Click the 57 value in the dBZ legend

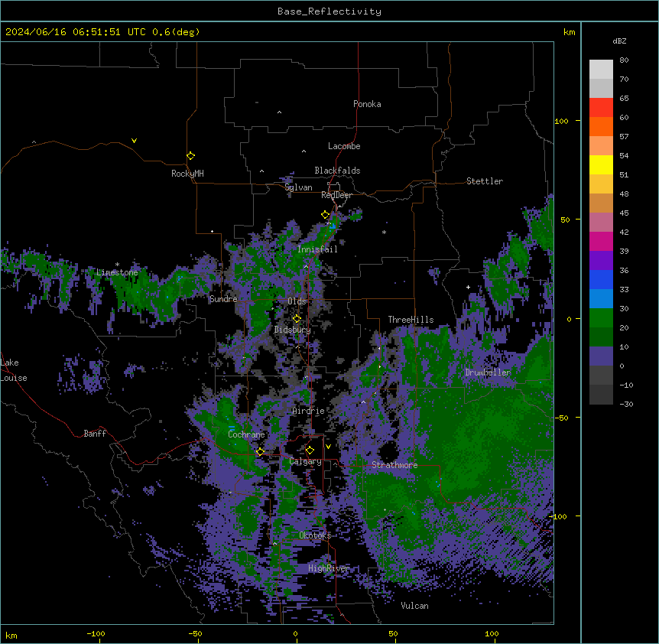pos(624,137)
